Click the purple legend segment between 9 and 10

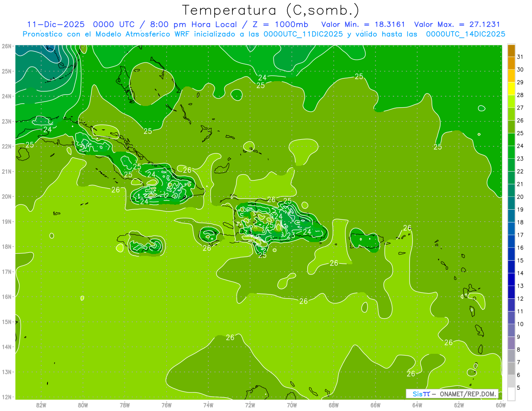point(511,330)
